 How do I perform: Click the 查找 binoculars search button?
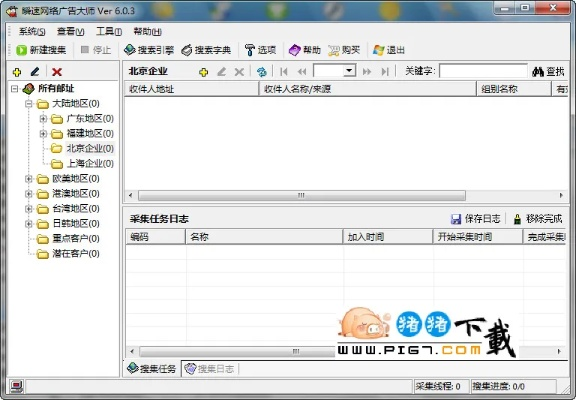[x=548, y=72]
